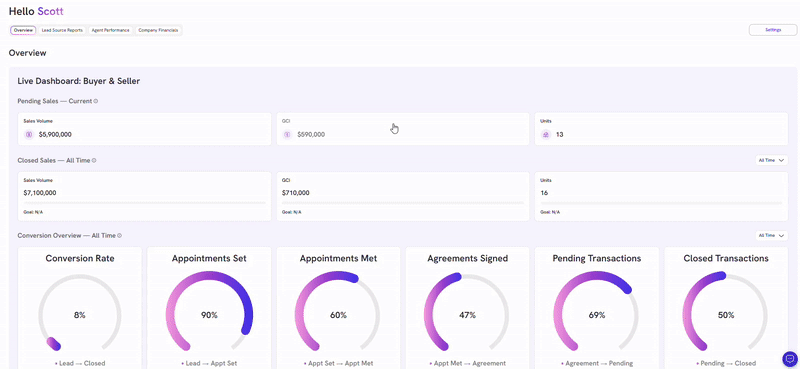The image size is (800, 369).
Task: Click Goal: N/A under closed GCI
Action: (291, 212)
